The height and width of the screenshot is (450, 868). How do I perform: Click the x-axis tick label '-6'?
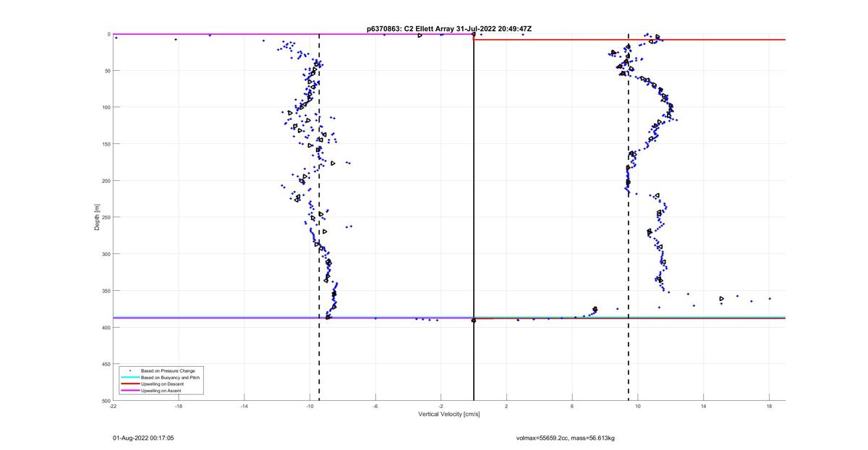pyautogui.click(x=375, y=407)
